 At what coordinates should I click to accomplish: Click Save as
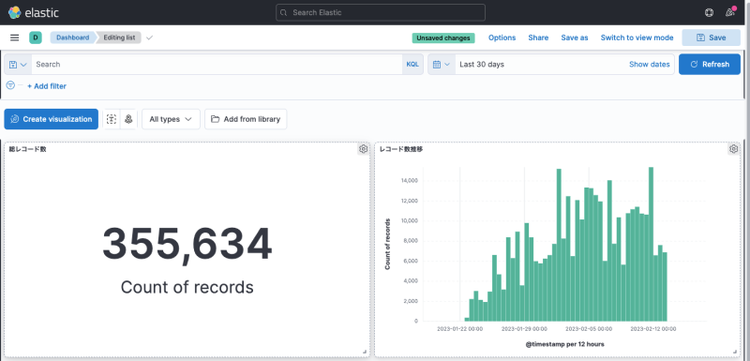(574, 38)
